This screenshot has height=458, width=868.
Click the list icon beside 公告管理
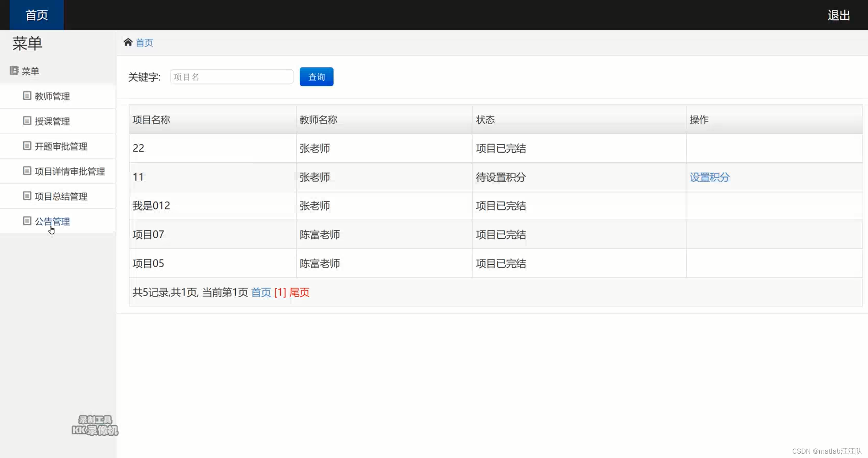point(27,221)
